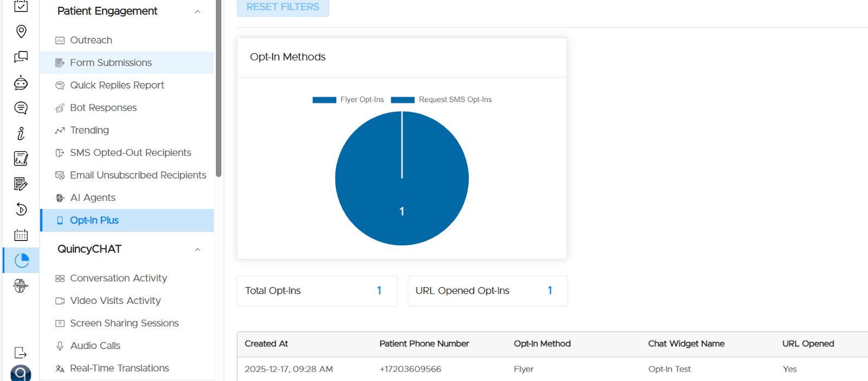The image size is (868, 381).
Task: Click the Outreach menu icon
Action: 60,40
